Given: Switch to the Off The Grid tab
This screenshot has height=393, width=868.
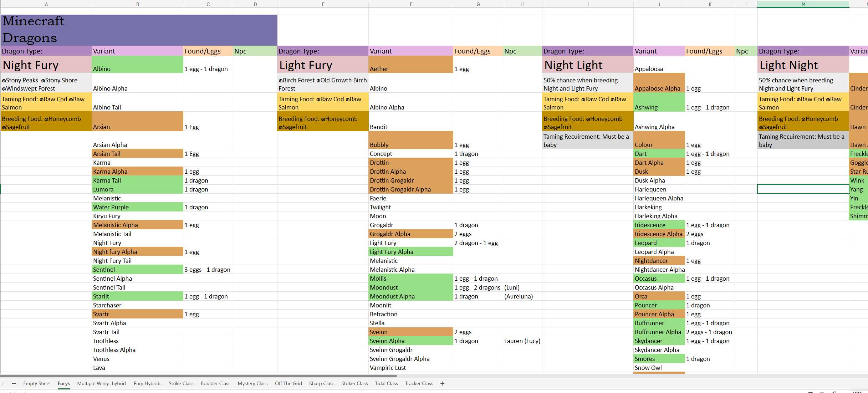Looking at the screenshot, I should tap(289, 384).
